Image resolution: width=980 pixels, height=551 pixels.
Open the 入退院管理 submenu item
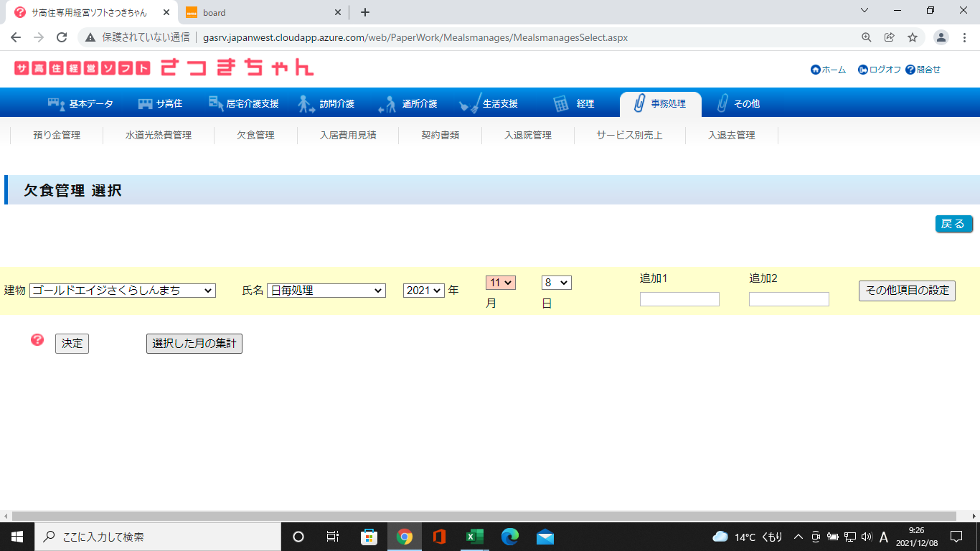(x=527, y=135)
